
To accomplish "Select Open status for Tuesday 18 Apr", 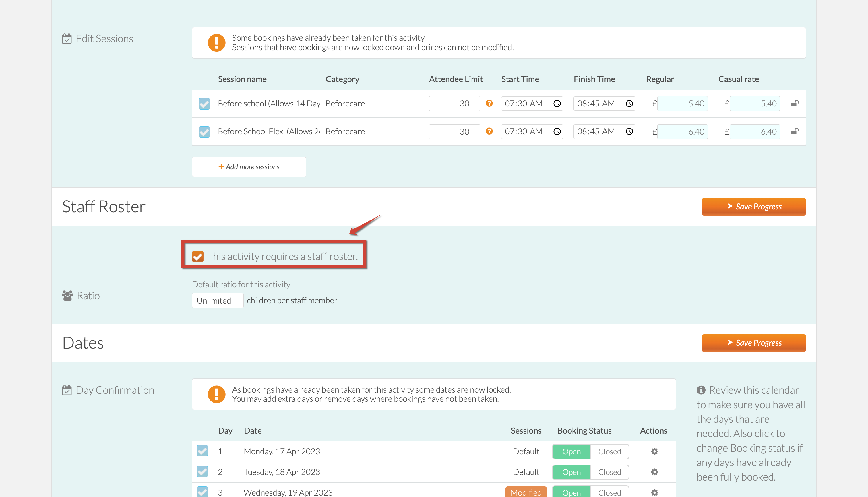I will (571, 472).
